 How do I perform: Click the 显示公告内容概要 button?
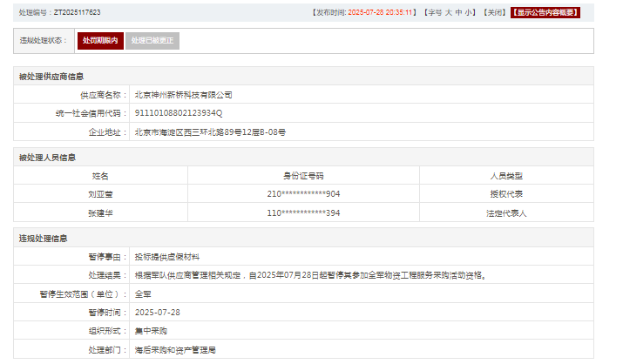545,13
